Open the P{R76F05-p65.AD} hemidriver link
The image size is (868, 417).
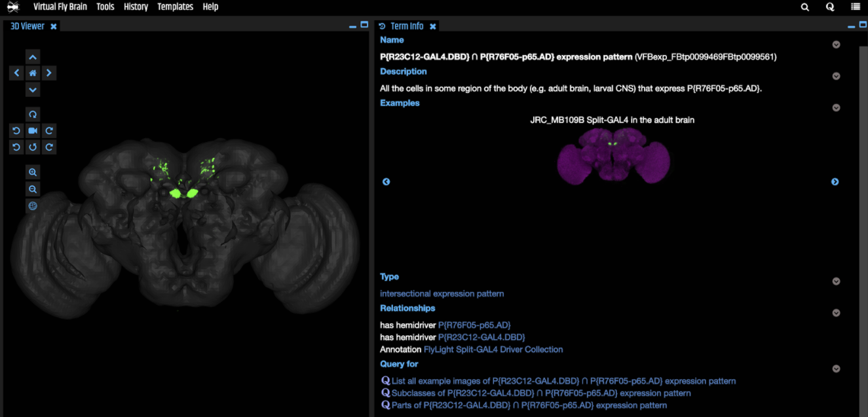[475, 325]
